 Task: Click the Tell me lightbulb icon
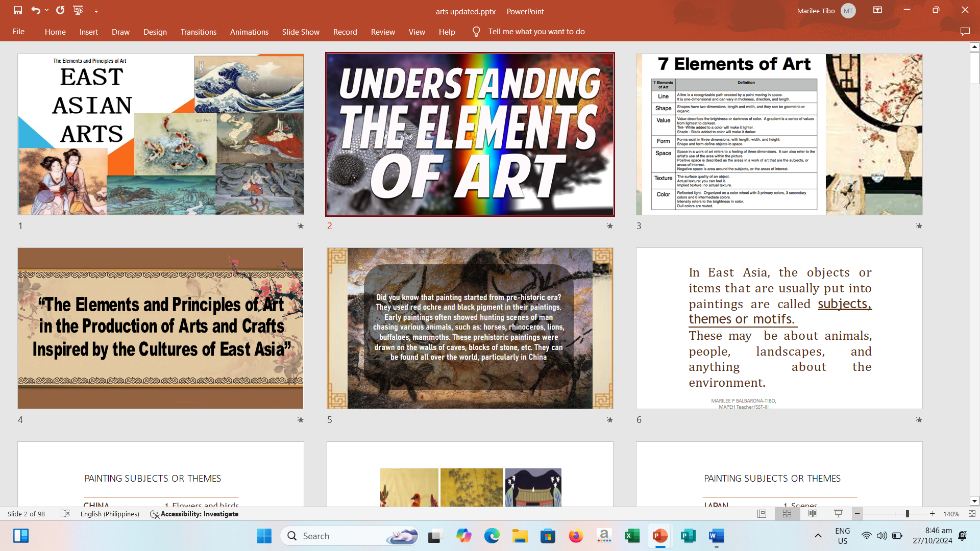pyautogui.click(x=476, y=32)
